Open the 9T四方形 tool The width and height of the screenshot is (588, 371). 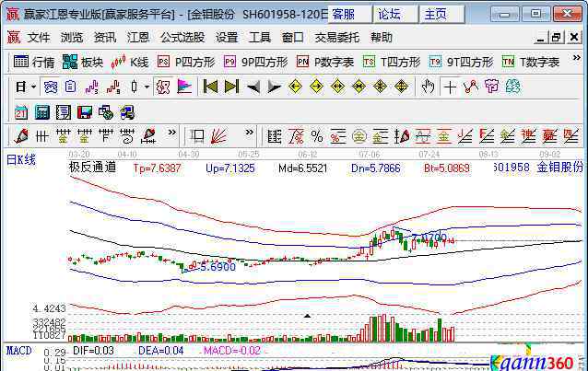pyautogui.click(x=461, y=62)
